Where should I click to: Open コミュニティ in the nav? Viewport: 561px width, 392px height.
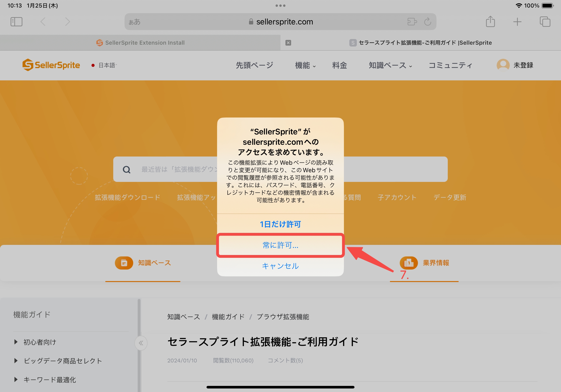[450, 65]
